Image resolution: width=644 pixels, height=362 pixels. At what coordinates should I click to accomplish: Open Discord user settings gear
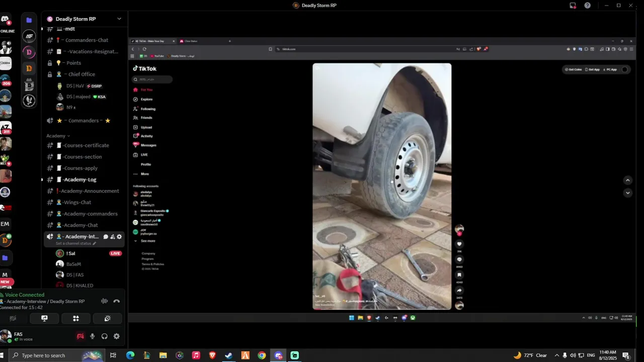117,336
